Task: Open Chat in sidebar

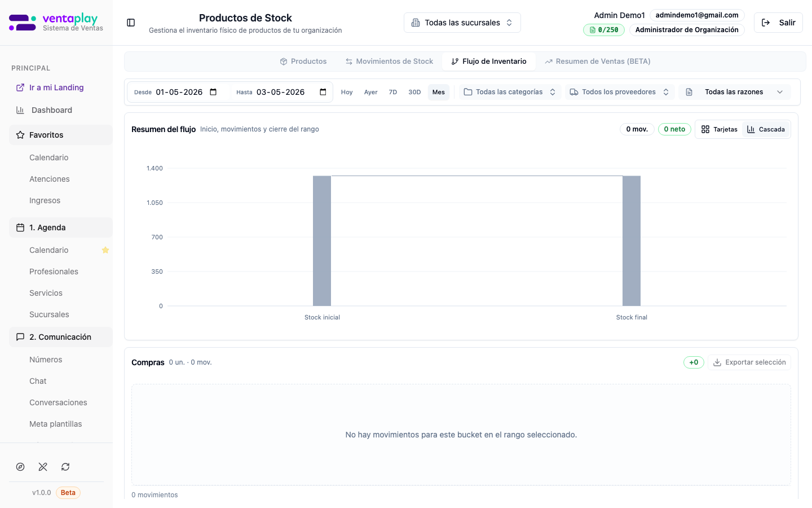Action: click(38, 381)
